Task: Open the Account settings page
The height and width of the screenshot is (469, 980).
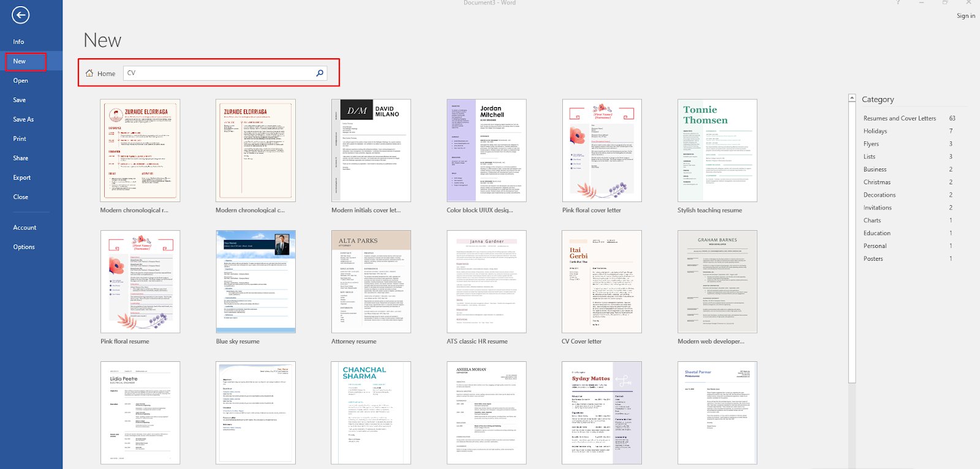Action: (24, 228)
